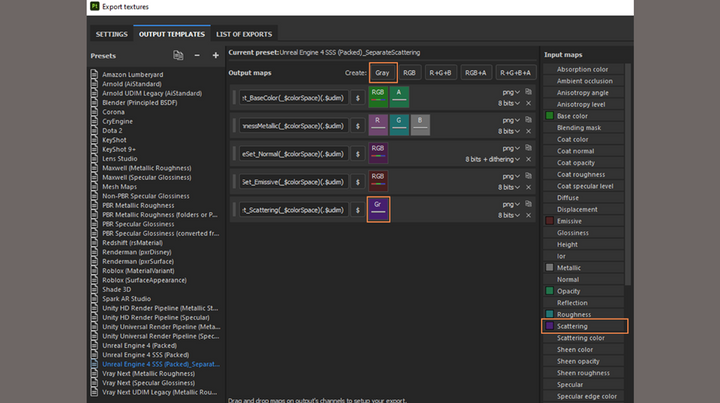The height and width of the screenshot is (403, 720).
Task: Open $ naming tokens for BaseColor map
Action: click(x=358, y=98)
